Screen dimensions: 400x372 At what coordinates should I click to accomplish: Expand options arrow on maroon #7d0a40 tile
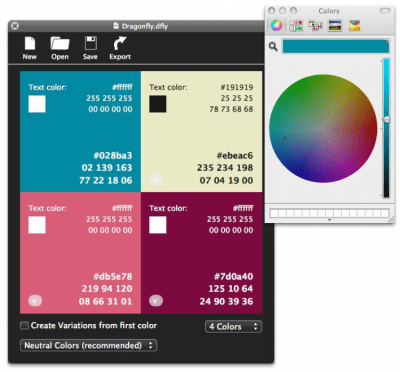[x=156, y=301]
